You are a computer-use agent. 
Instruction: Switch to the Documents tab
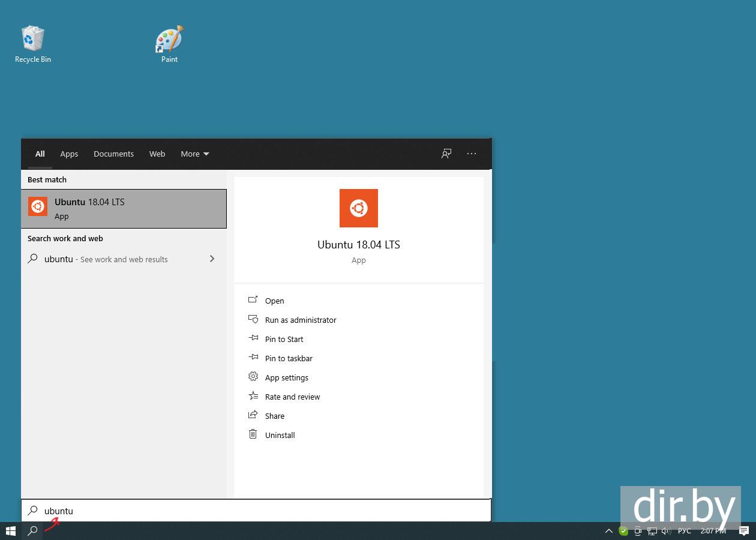[x=113, y=154]
